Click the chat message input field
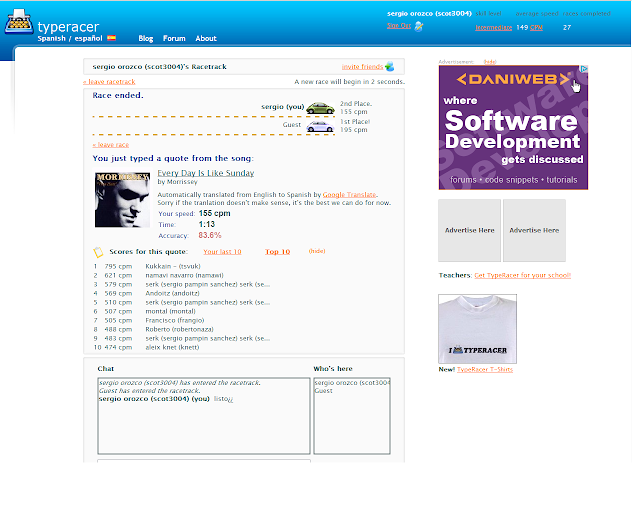 click(x=204, y=461)
